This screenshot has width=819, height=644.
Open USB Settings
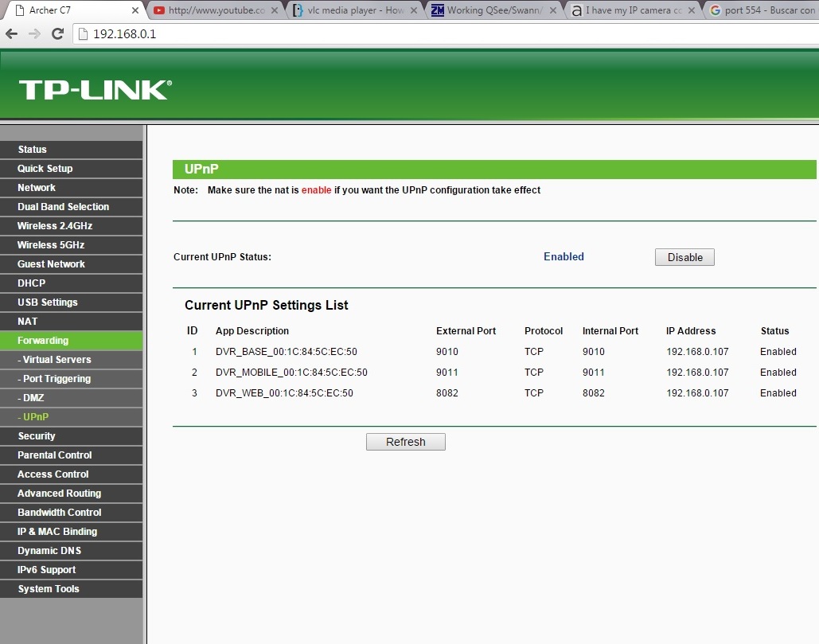coord(71,302)
